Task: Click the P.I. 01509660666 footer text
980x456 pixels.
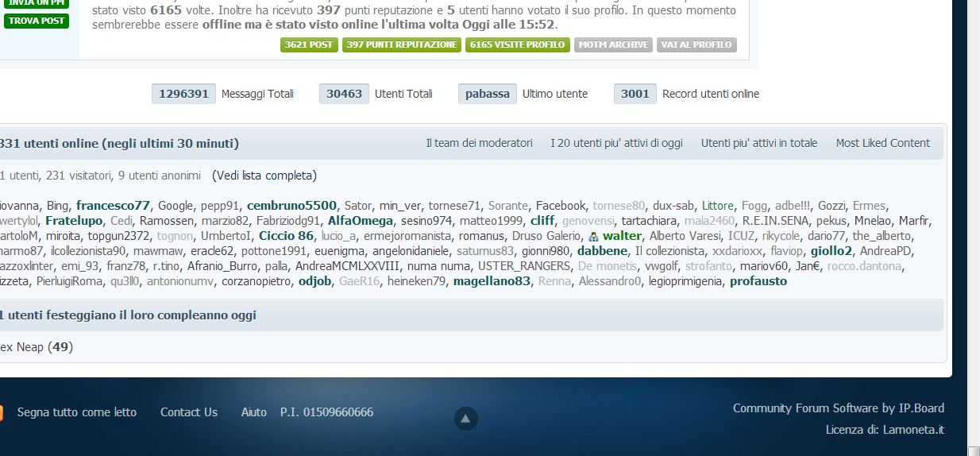Action: pyautogui.click(x=326, y=412)
